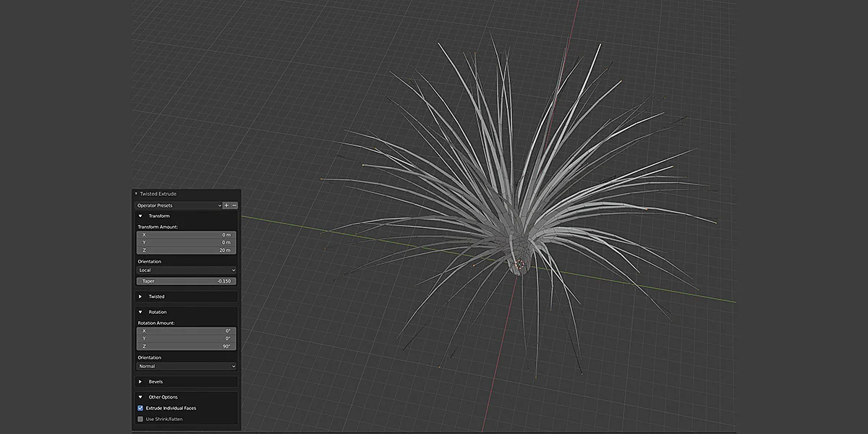Screen dimensions: 868x434
Task: Click the Transform Amount X field
Action: (186, 235)
